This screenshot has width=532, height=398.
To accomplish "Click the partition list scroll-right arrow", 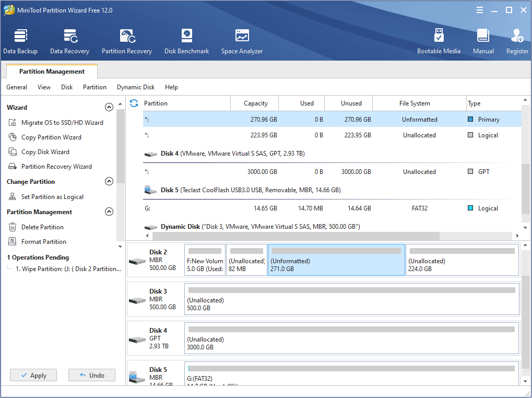I will click(517, 236).
